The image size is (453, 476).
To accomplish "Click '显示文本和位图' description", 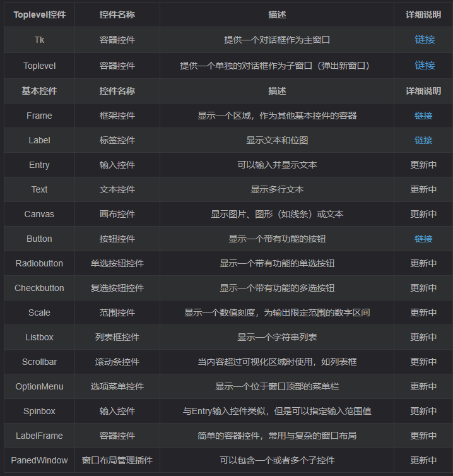I will click(x=277, y=140).
